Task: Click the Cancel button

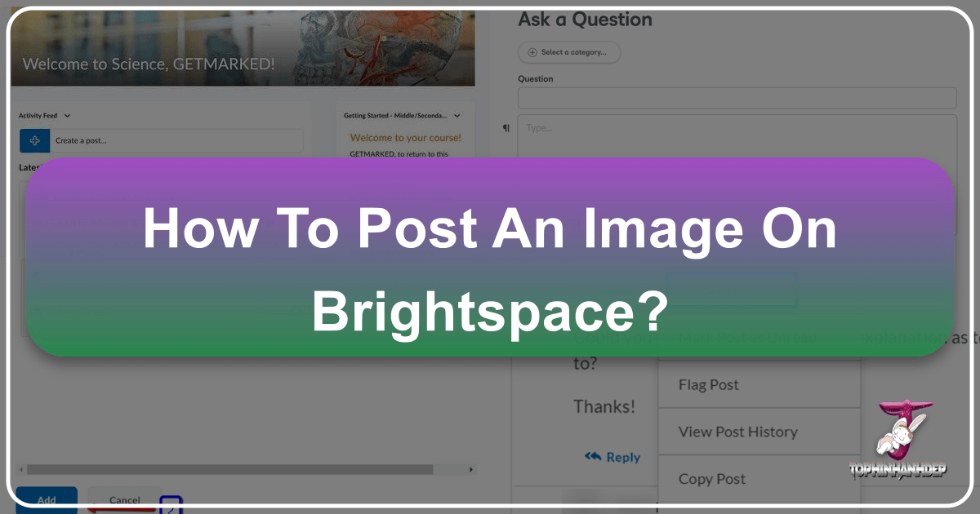Action: pos(124,500)
